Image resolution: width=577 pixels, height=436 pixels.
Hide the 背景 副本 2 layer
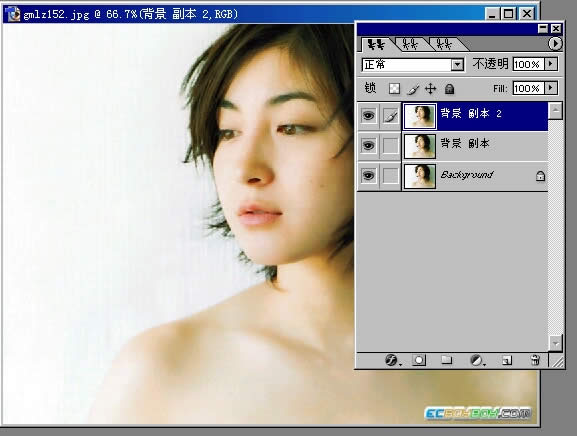pyautogui.click(x=368, y=116)
